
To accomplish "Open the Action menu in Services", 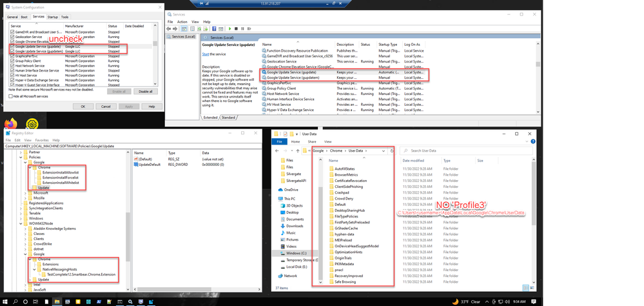I will [x=182, y=21].
